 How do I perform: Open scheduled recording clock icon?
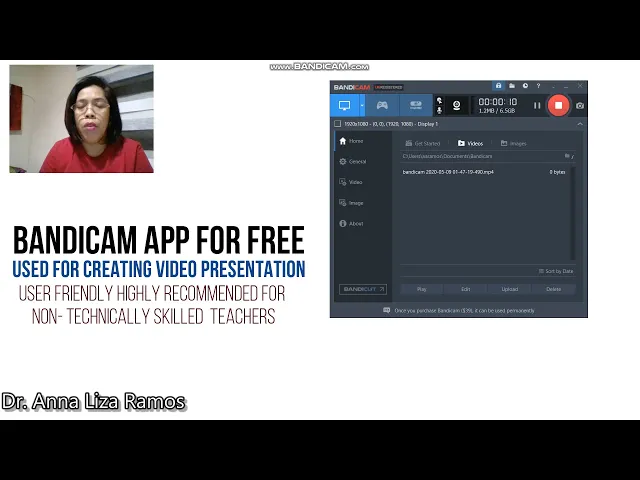[x=525, y=86]
